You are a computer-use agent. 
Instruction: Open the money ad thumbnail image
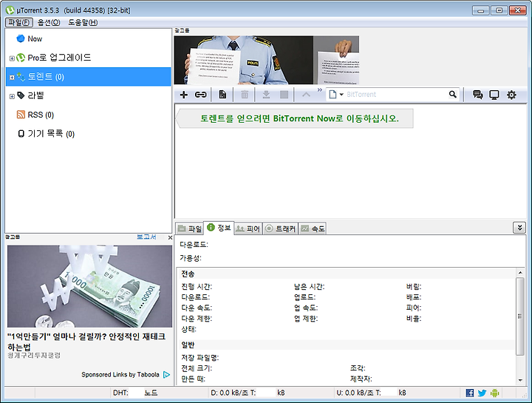[x=90, y=286]
